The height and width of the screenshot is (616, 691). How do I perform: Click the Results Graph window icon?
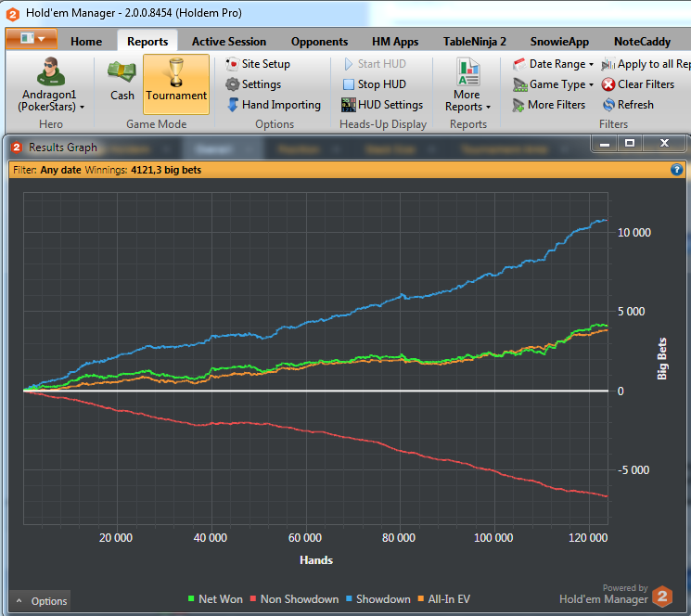coord(17,148)
